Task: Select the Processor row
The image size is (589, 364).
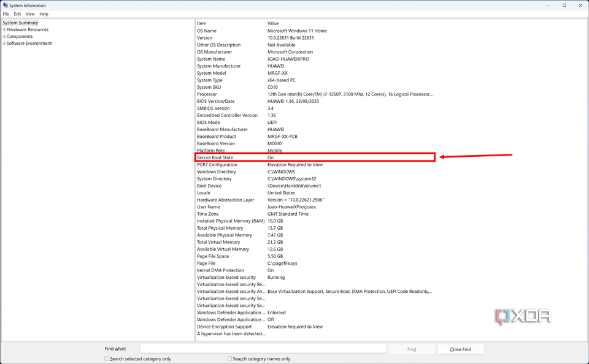Action: pos(315,94)
